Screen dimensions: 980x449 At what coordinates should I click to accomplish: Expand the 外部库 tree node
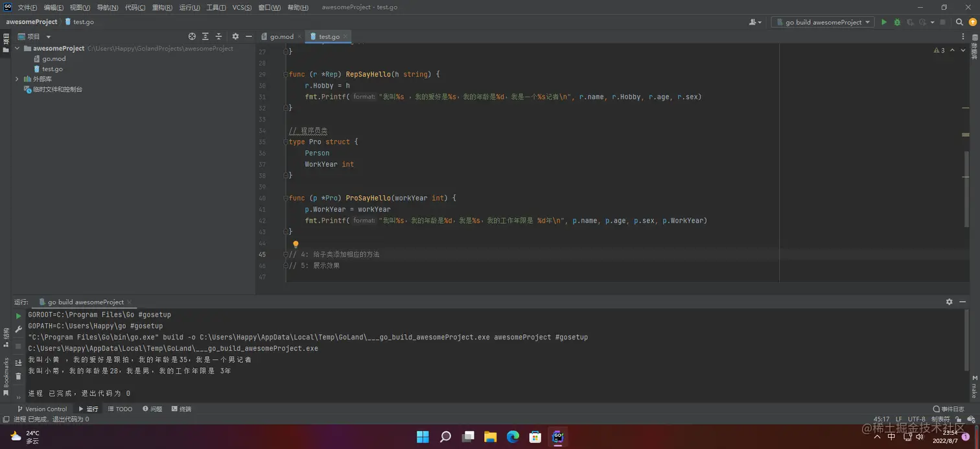pyautogui.click(x=17, y=79)
